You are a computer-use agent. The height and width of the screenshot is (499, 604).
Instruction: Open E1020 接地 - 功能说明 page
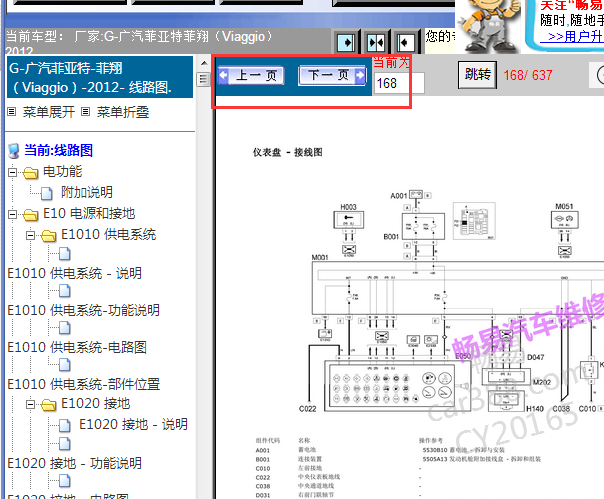pos(75,463)
